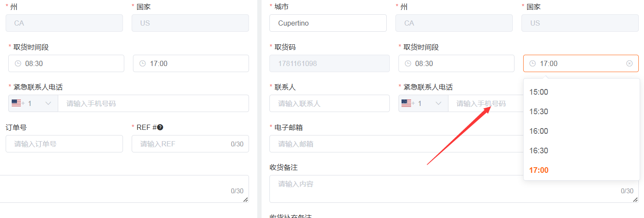Click the US flag in the left phone field
The width and height of the screenshot is (644, 218).
17,103
